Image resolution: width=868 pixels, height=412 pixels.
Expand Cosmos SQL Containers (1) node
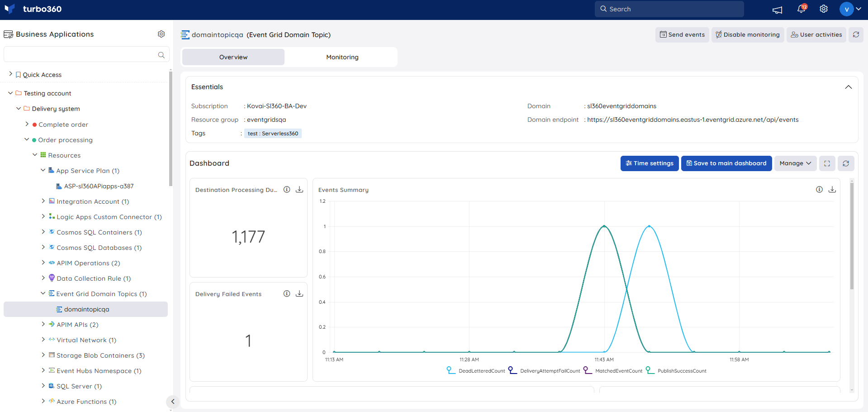click(43, 231)
